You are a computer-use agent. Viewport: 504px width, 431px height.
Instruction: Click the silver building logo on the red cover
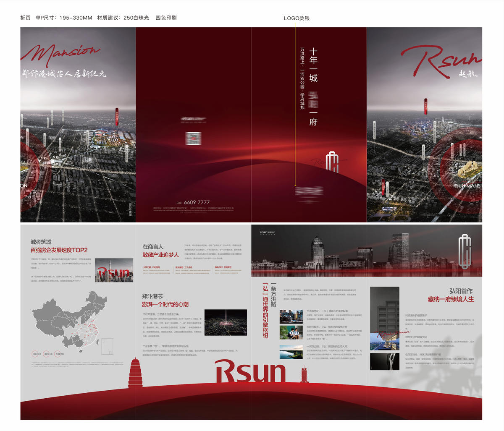pyautogui.click(x=332, y=162)
